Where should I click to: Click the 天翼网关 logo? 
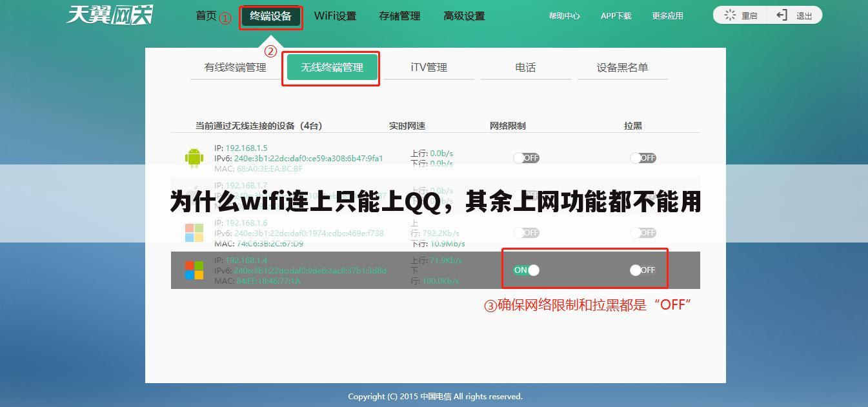[110, 15]
